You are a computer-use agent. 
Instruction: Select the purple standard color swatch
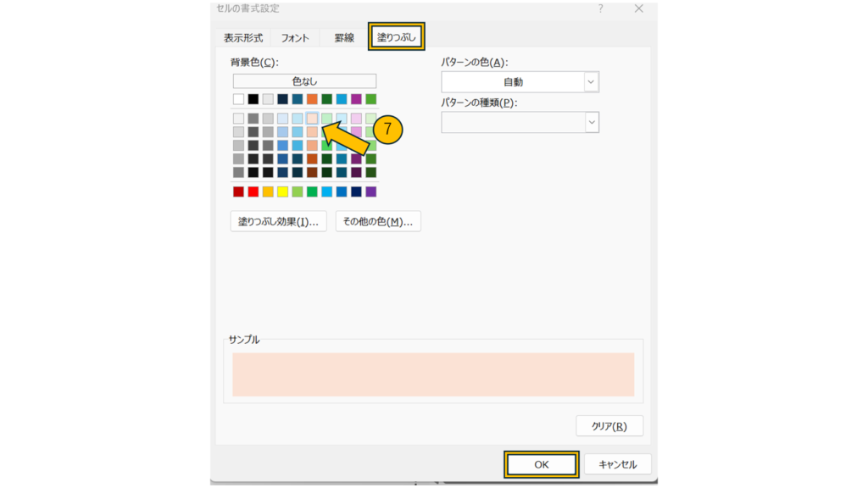click(x=370, y=191)
